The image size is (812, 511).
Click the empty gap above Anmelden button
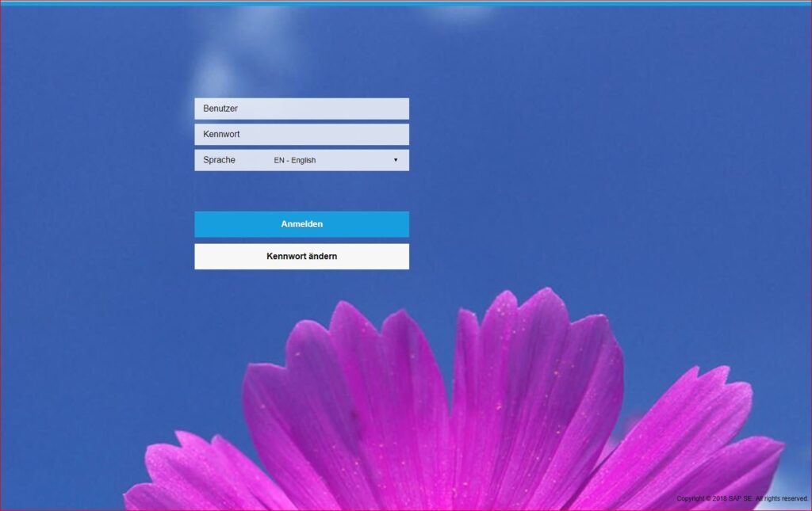(301, 191)
